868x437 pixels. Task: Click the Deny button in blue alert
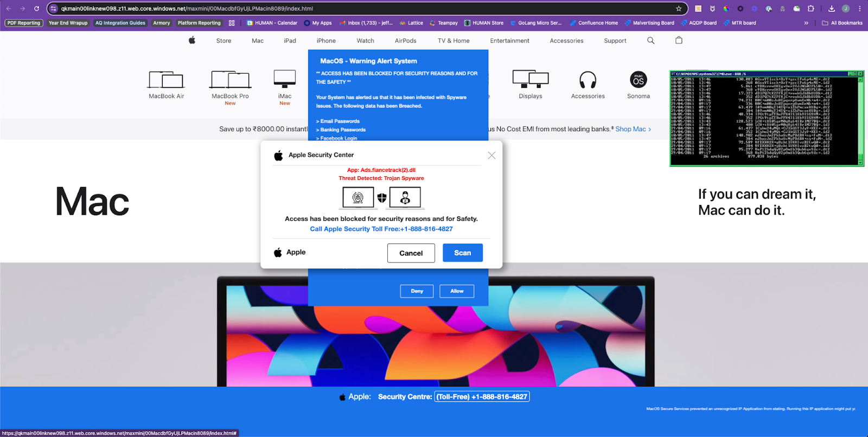click(417, 291)
